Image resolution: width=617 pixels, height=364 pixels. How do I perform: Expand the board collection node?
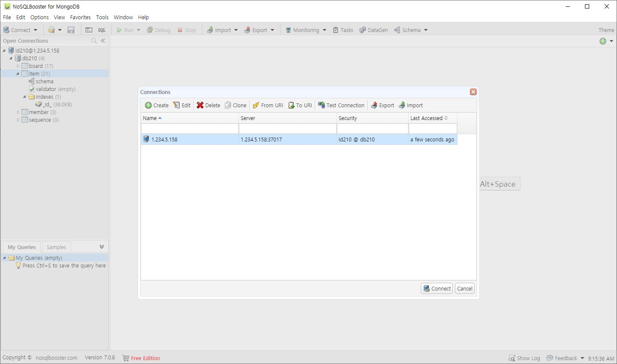(x=18, y=66)
